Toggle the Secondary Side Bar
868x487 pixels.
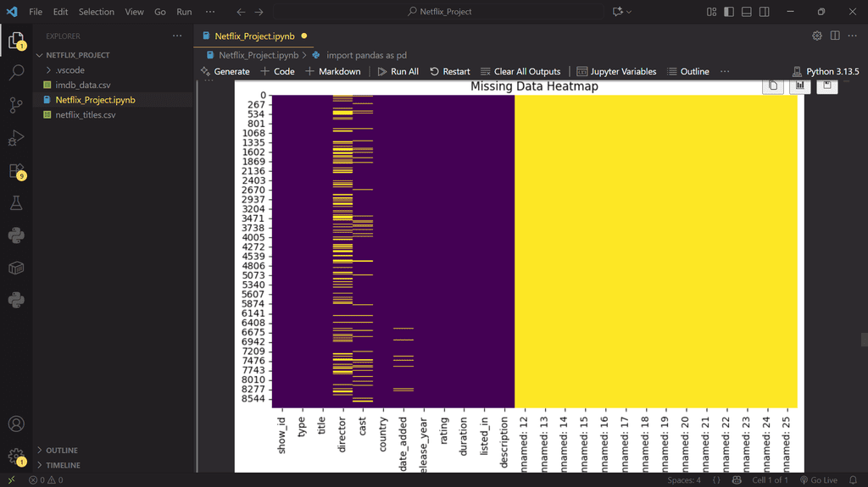764,12
